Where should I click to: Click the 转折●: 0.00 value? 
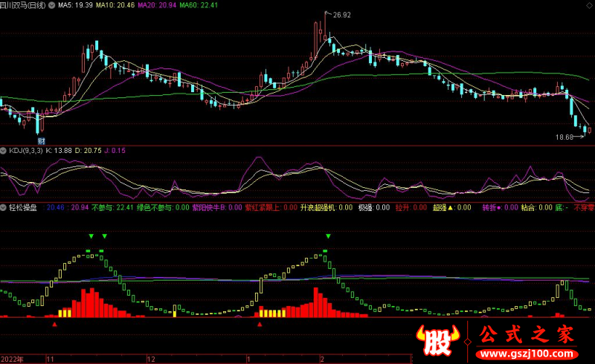click(x=500, y=207)
